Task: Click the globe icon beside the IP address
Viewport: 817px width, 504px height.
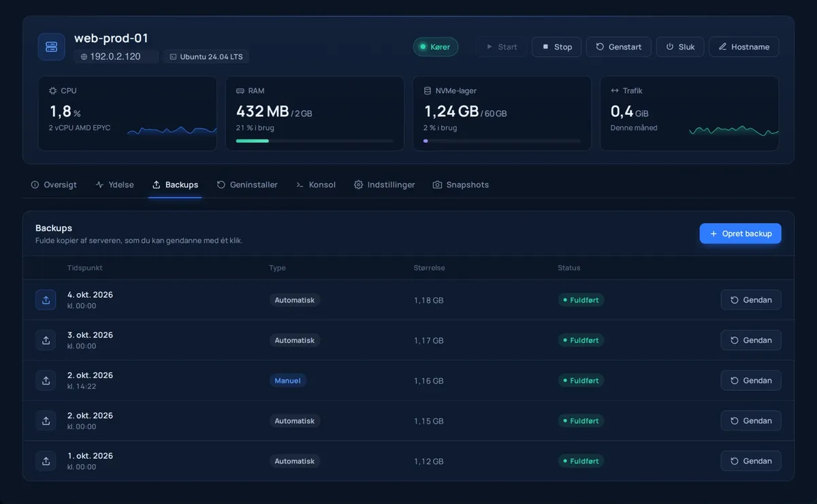Action: point(84,56)
